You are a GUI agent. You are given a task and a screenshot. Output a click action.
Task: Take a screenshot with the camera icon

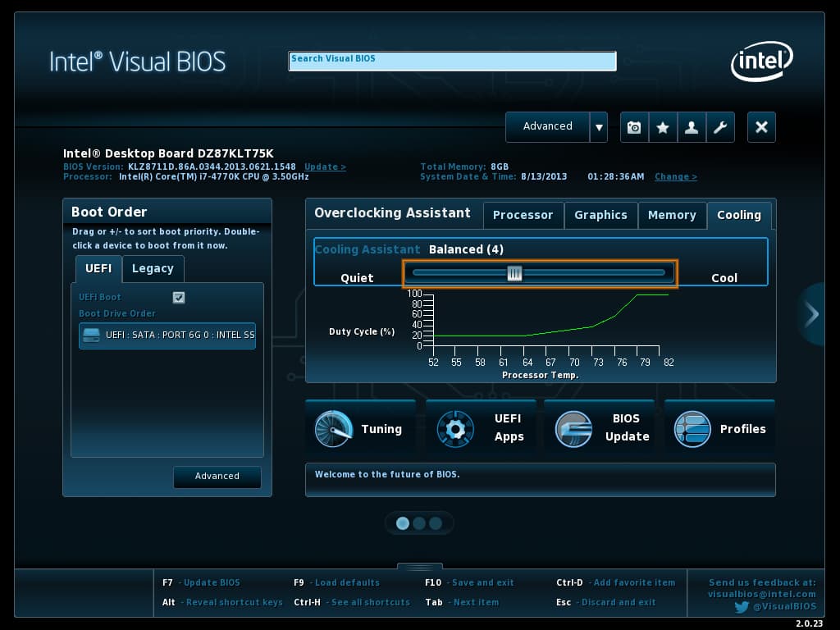(634, 127)
